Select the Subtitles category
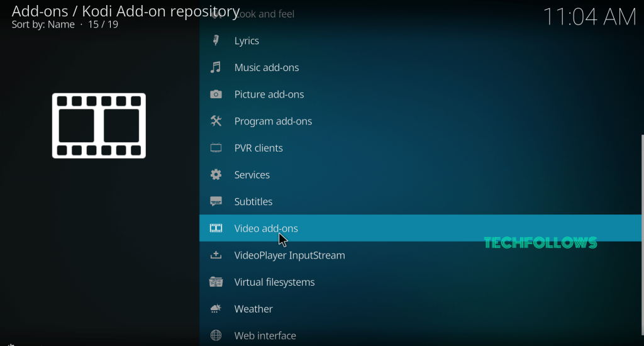Screen dimensions: 644x346 pyautogui.click(x=420, y=201)
